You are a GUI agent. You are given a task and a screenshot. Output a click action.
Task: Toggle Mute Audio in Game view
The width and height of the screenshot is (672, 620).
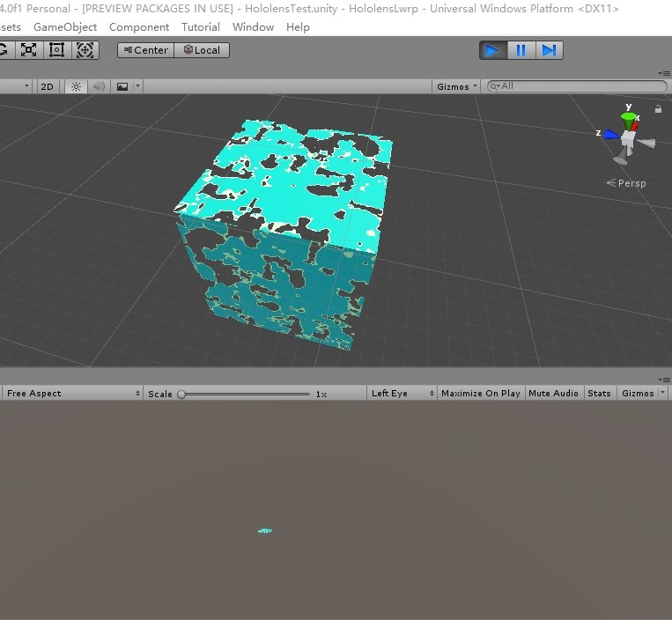click(553, 394)
